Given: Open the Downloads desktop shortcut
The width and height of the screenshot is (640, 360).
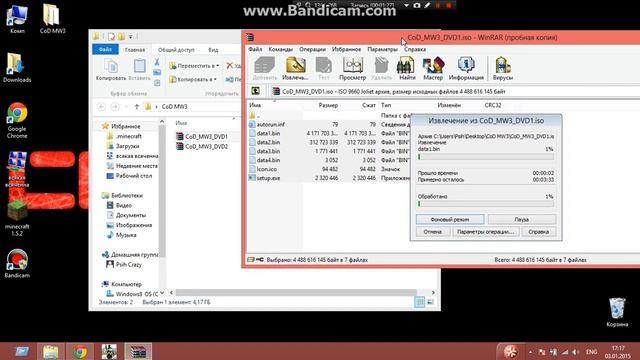Looking at the screenshot, I should (x=17, y=67).
